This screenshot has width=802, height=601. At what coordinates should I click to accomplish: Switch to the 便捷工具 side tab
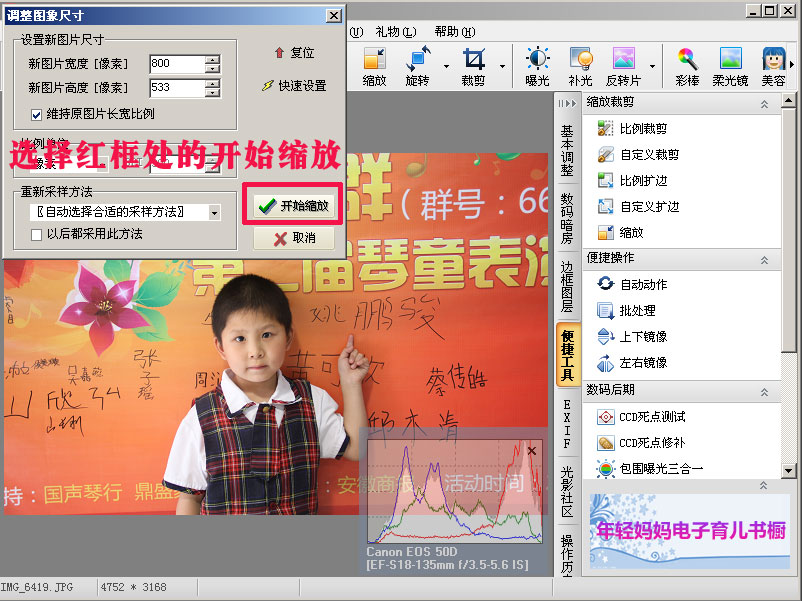pyautogui.click(x=567, y=354)
